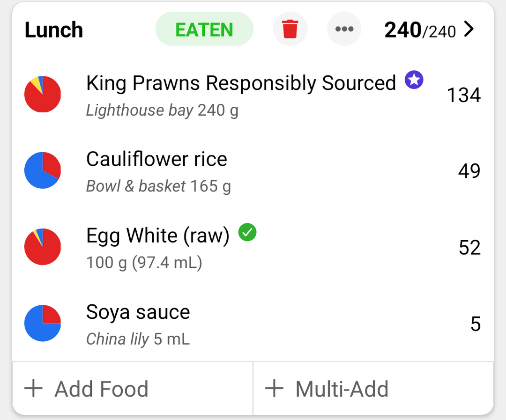Delete the Lunch meal with trash icon
This screenshot has width=506, height=420.
[290, 29]
